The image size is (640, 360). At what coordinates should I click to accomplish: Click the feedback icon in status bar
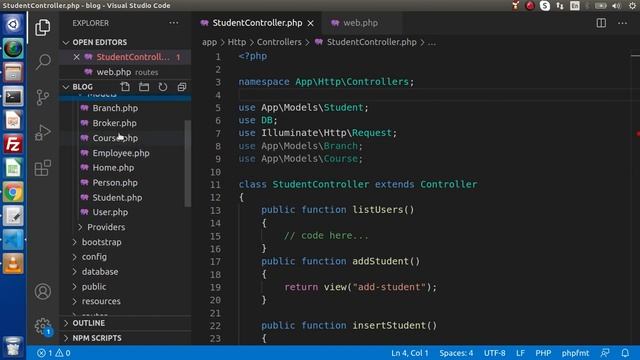605,353
